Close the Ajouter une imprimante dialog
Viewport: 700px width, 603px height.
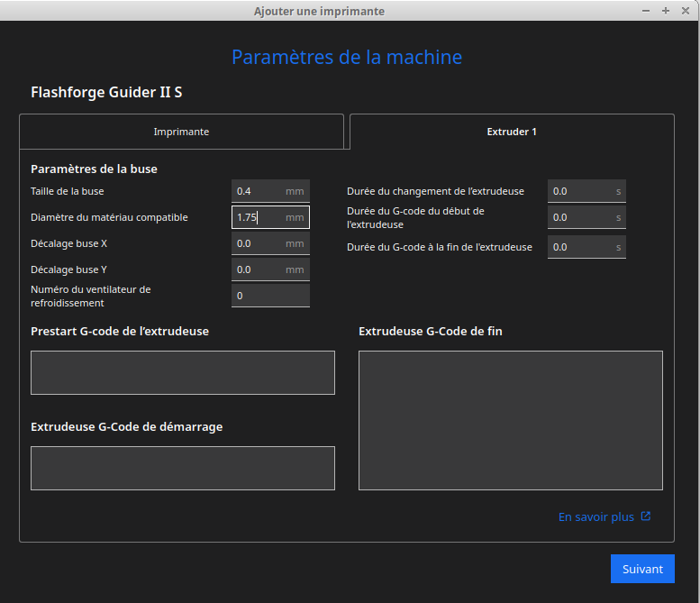point(686,11)
